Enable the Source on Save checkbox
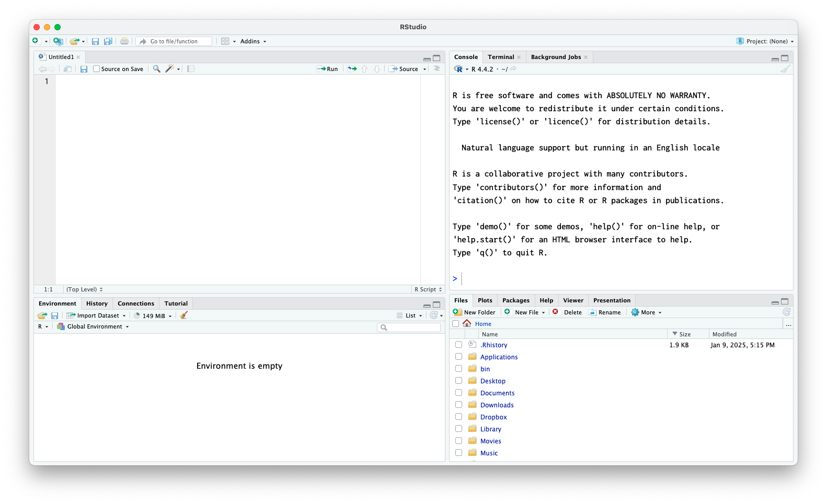 click(x=97, y=69)
